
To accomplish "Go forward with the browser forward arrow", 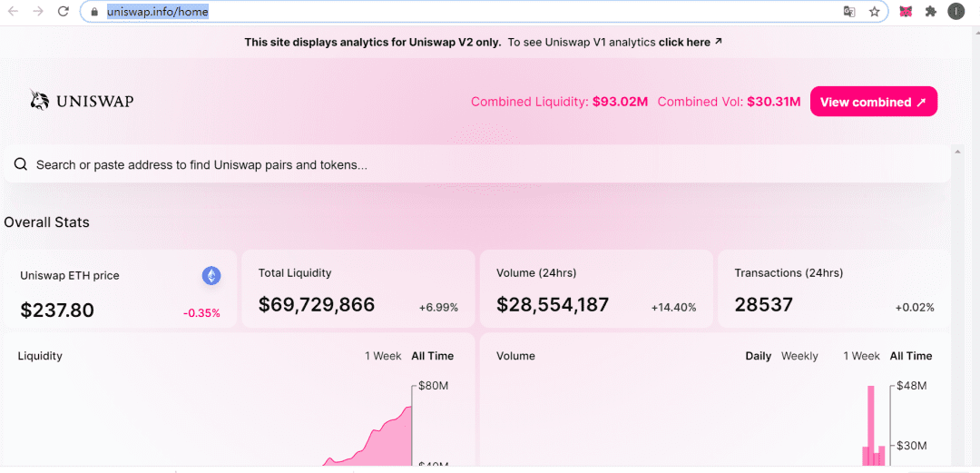I will click(x=37, y=11).
